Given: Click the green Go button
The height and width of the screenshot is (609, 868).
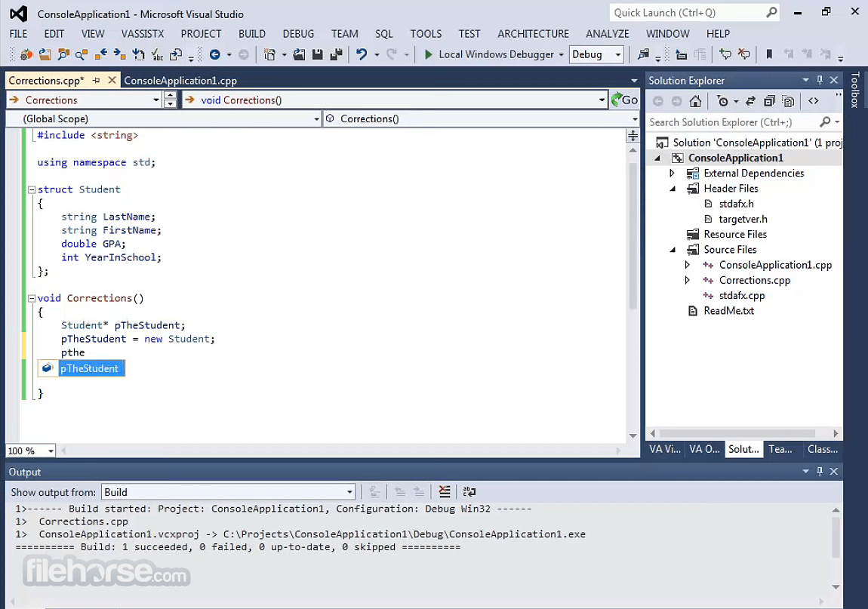Looking at the screenshot, I should click(x=624, y=100).
